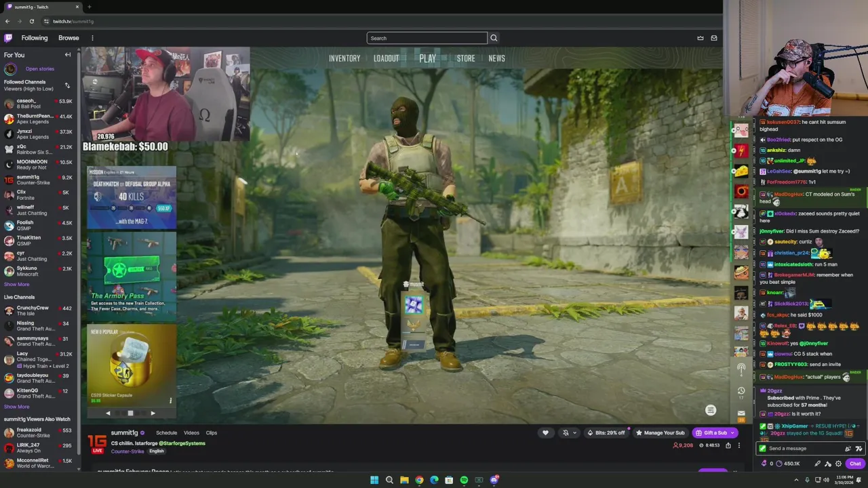Open the site information icon in address bar
The image size is (868, 488).
[x=45, y=21]
